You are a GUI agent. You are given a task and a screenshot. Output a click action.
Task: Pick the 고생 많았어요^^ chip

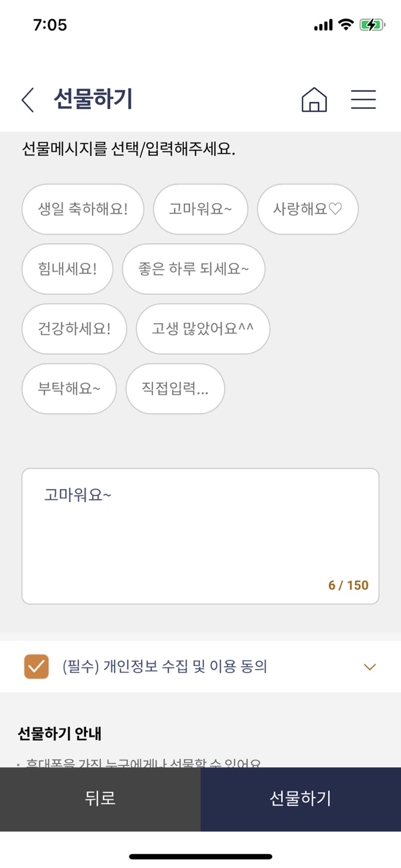point(203,329)
